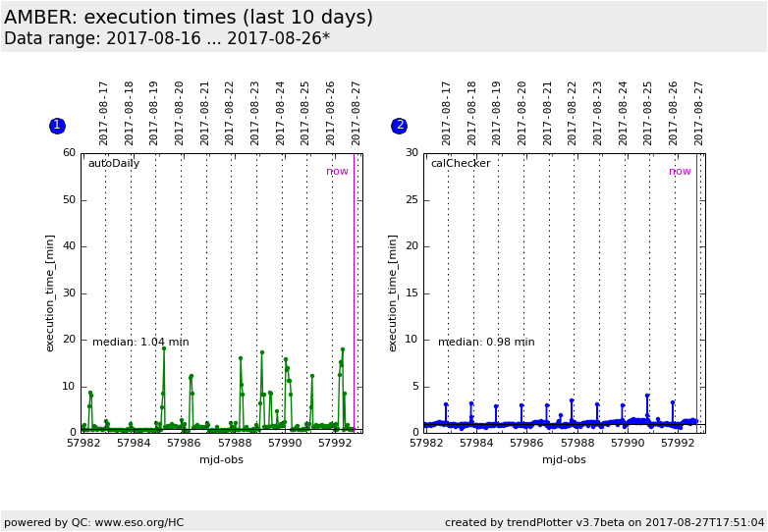
Task: Select the 2017-08-17 date label above autoDaily
Action: click(104, 113)
